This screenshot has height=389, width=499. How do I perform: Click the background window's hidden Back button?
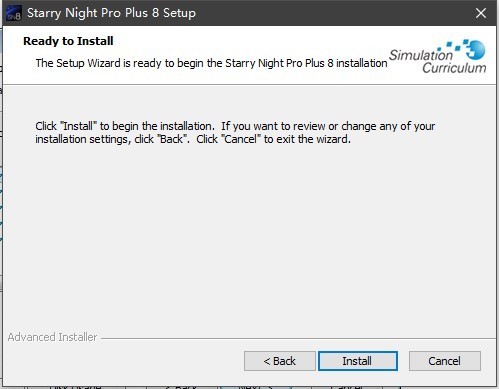click(x=182, y=387)
